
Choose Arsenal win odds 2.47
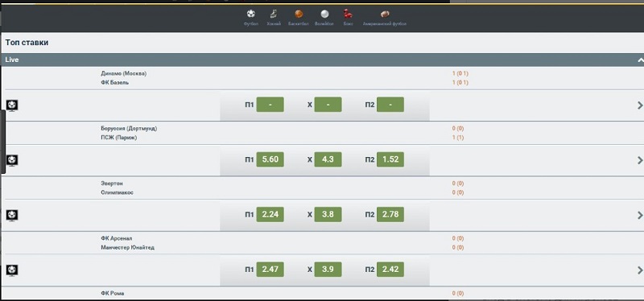click(x=270, y=270)
